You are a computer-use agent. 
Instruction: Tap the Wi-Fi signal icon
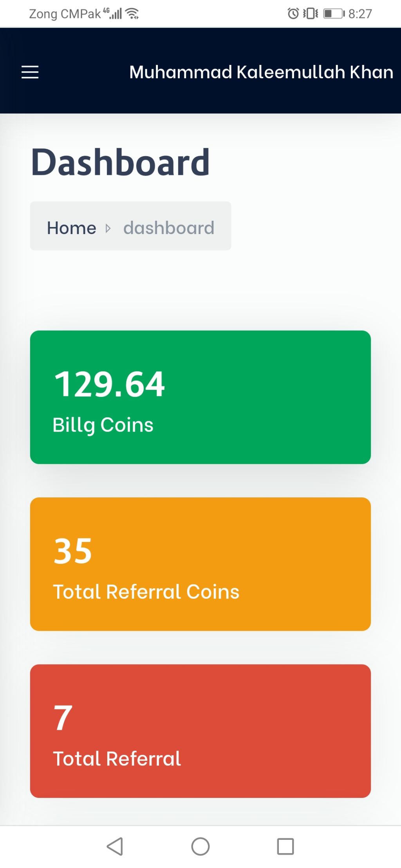point(132,14)
